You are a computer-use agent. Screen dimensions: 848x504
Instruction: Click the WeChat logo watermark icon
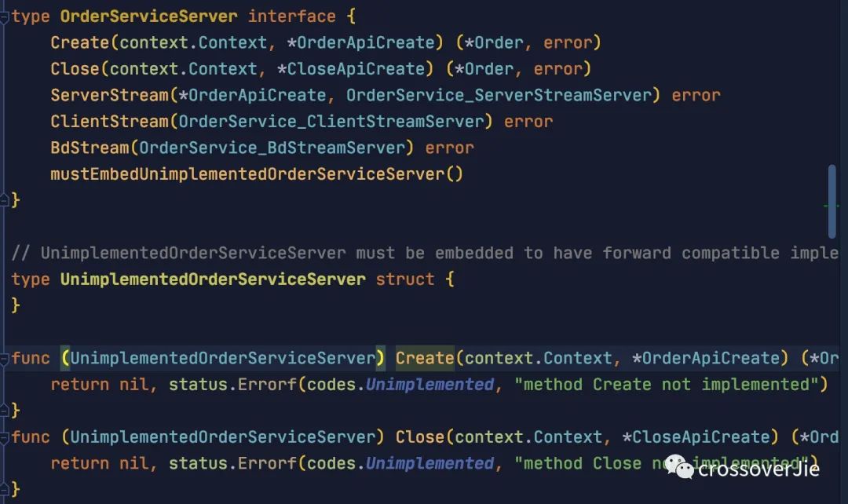679,466
